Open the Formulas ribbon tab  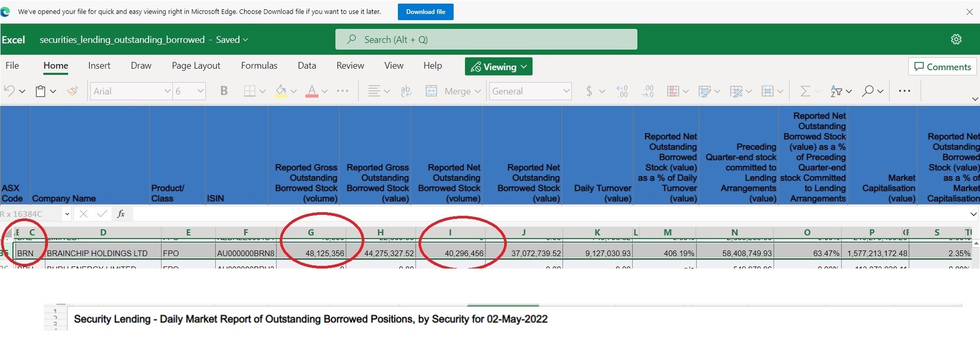pyautogui.click(x=259, y=66)
